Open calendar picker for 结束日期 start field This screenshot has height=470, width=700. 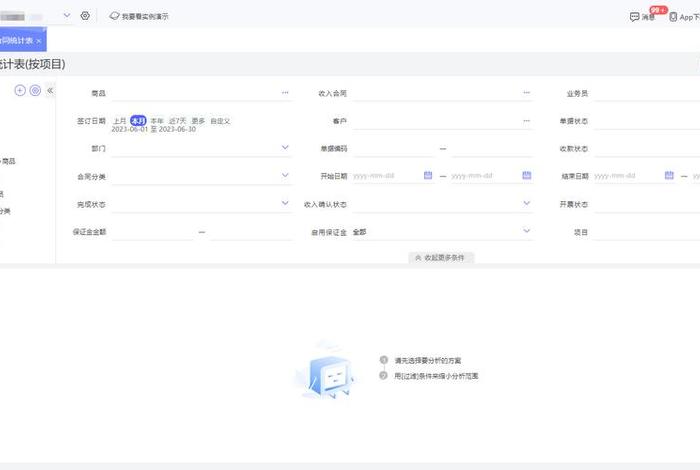670,176
